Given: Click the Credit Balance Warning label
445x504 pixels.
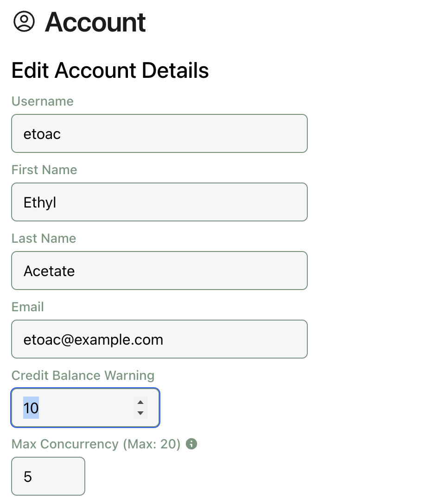Looking at the screenshot, I should point(83,376).
